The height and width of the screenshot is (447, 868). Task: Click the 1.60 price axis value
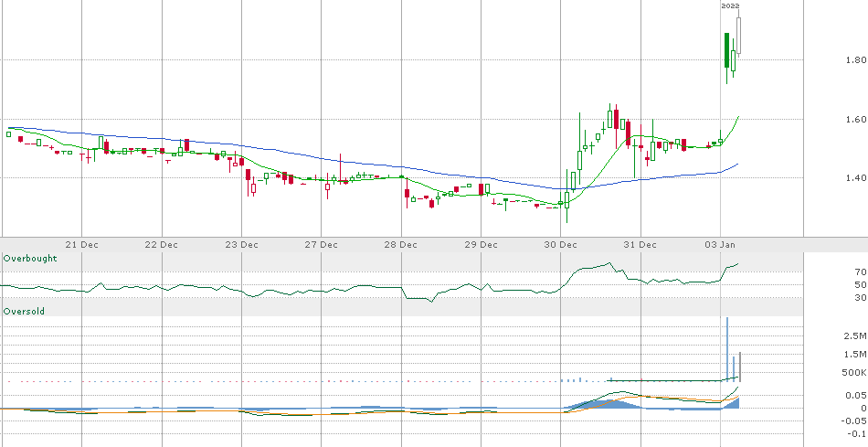(856, 119)
